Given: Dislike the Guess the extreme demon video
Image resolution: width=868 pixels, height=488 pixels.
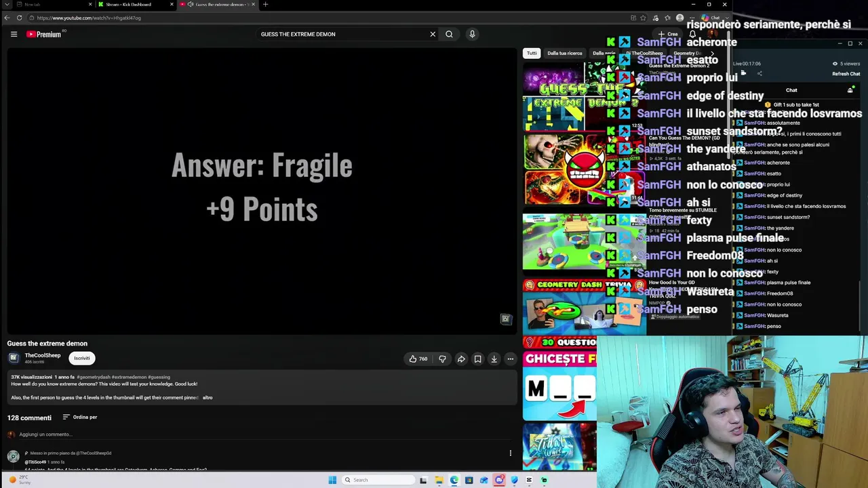Looking at the screenshot, I should [442, 359].
